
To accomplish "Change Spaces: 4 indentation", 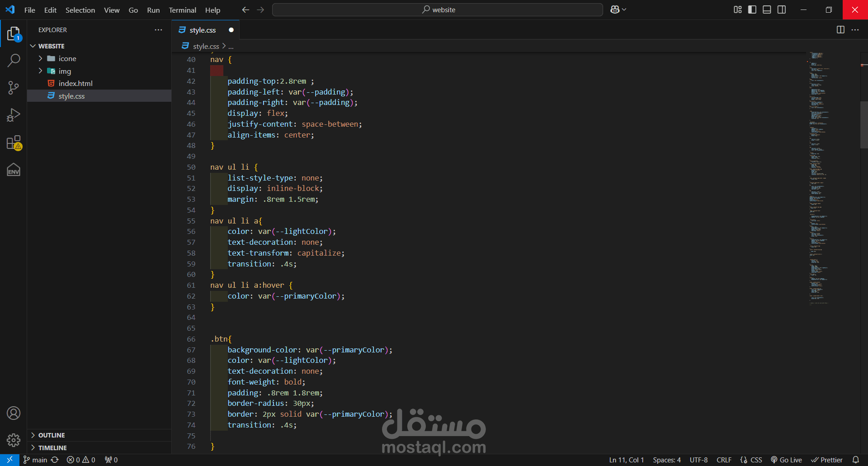I will pyautogui.click(x=667, y=460).
